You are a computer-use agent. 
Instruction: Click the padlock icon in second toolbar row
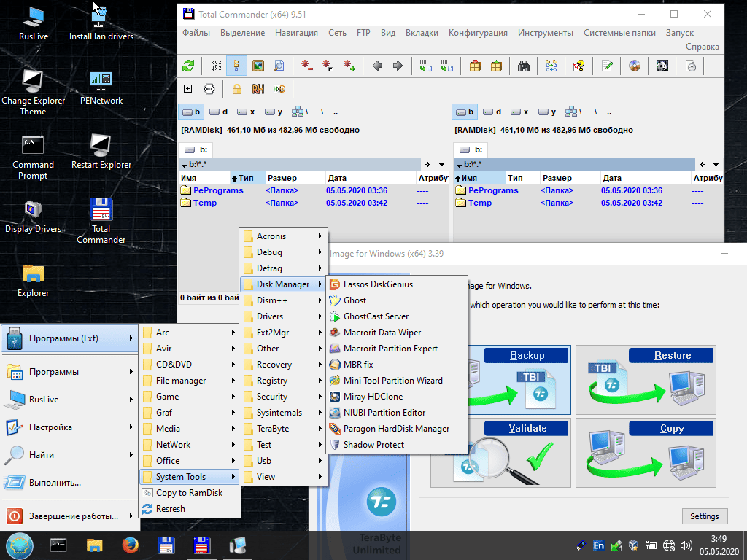237,89
